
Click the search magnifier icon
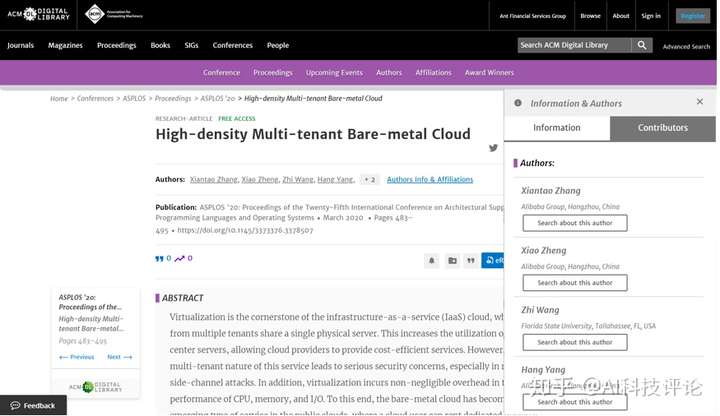(x=641, y=45)
